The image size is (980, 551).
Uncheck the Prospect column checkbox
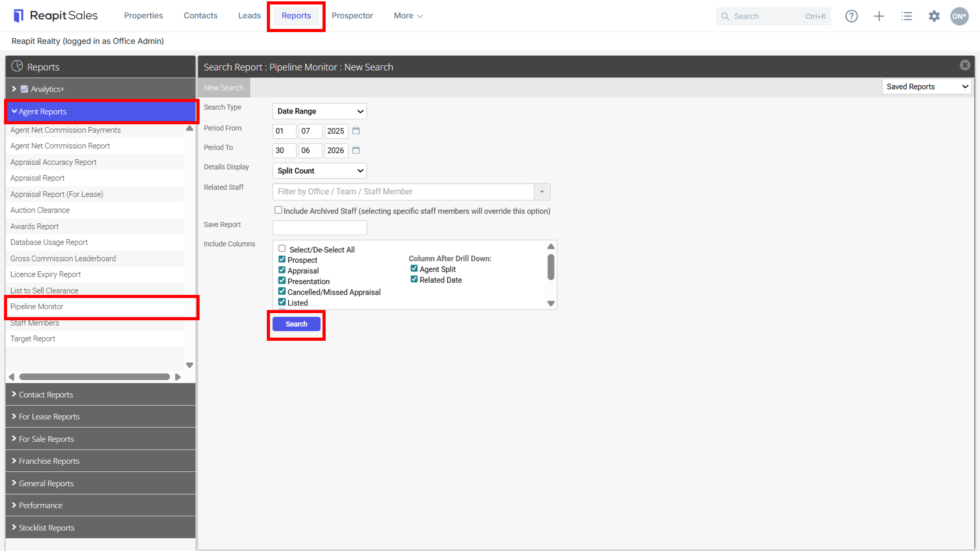pos(282,259)
